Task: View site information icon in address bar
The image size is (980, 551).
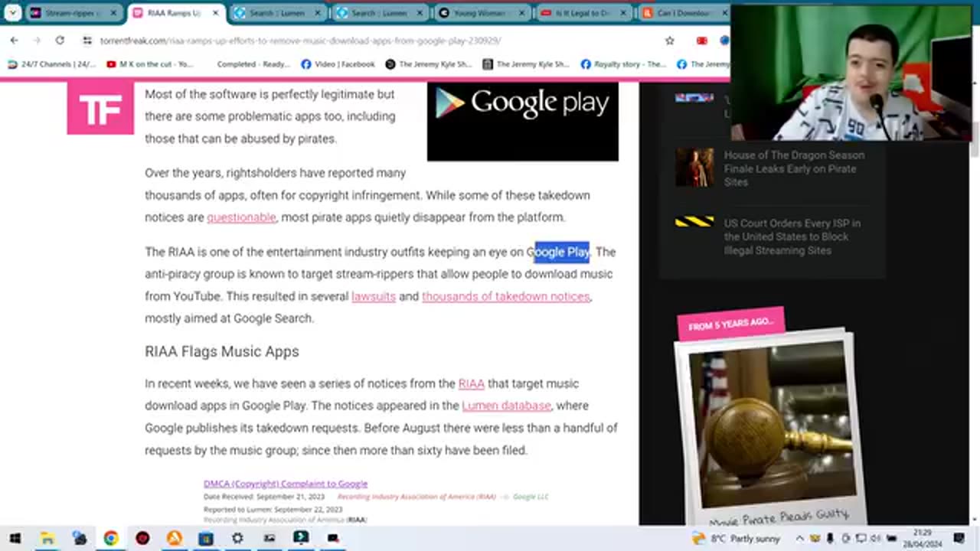Action: tap(87, 41)
